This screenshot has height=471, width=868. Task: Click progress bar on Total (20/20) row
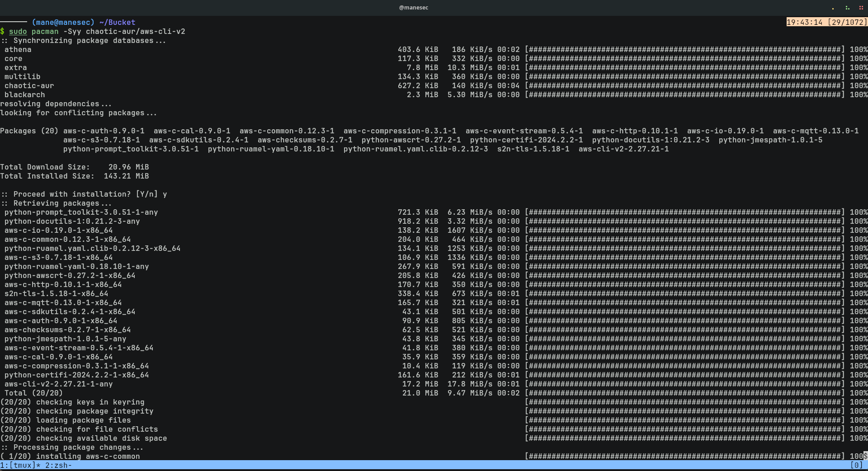point(684,393)
